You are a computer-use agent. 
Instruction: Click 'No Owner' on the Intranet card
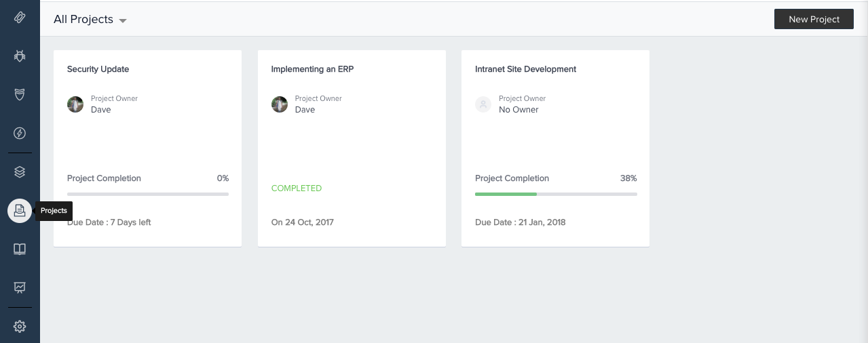pyautogui.click(x=518, y=110)
